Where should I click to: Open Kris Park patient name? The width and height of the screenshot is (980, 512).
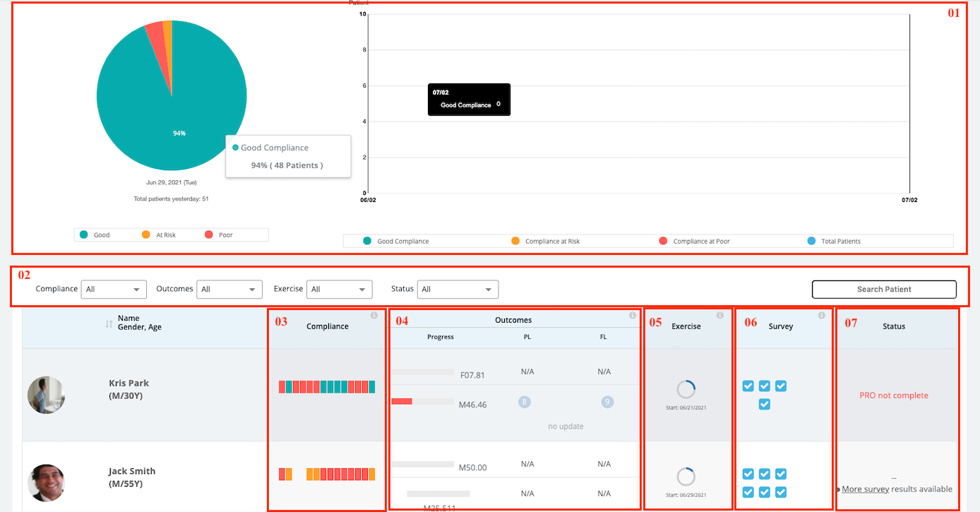pyautogui.click(x=129, y=383)
